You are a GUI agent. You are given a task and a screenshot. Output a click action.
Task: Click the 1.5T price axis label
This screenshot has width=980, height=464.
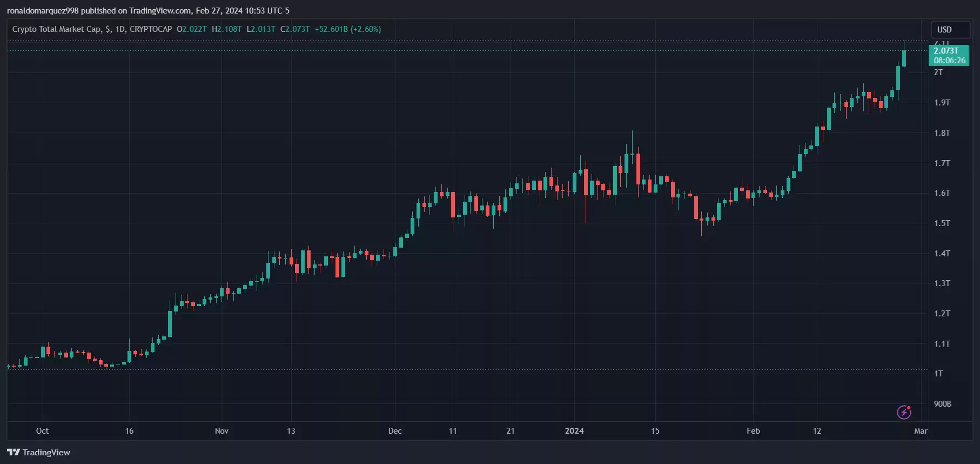coord(942,223)
